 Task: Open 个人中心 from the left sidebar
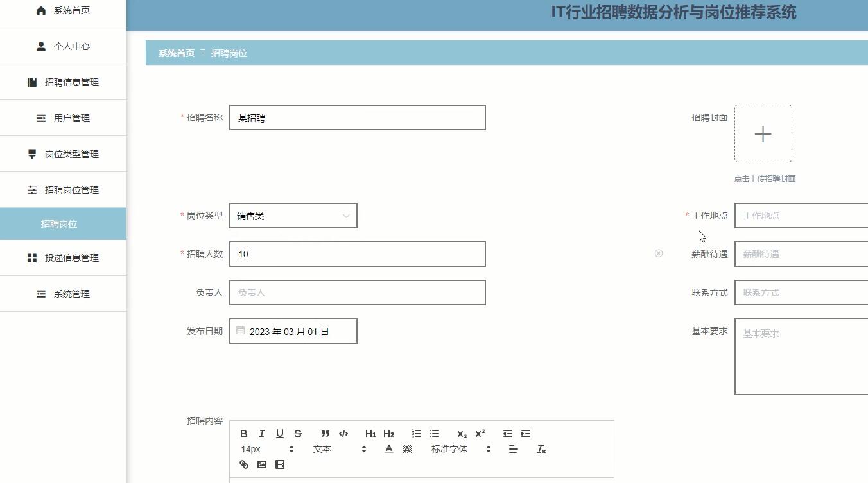64,46
